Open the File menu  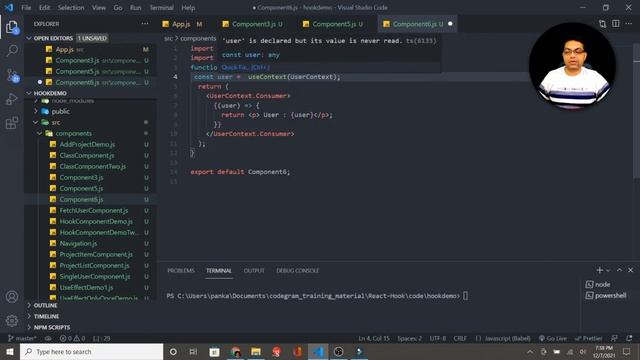26,7
